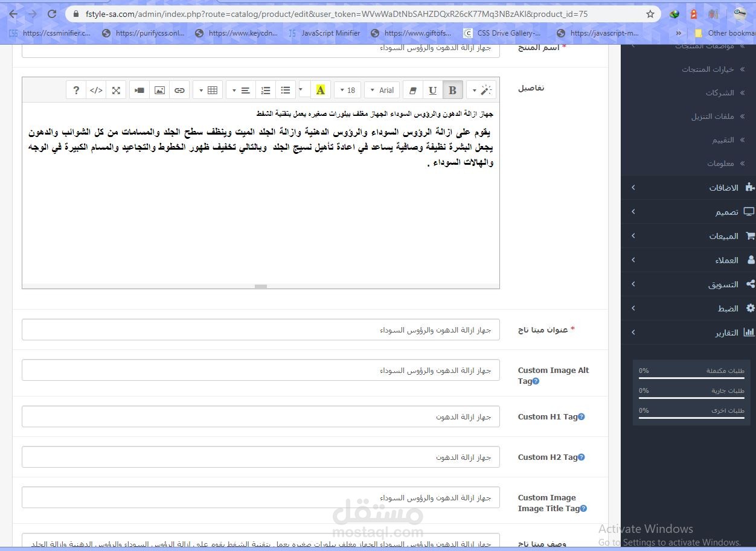Open the table insert dropdown
Screen dimensions: 756x551
[208, 90]
